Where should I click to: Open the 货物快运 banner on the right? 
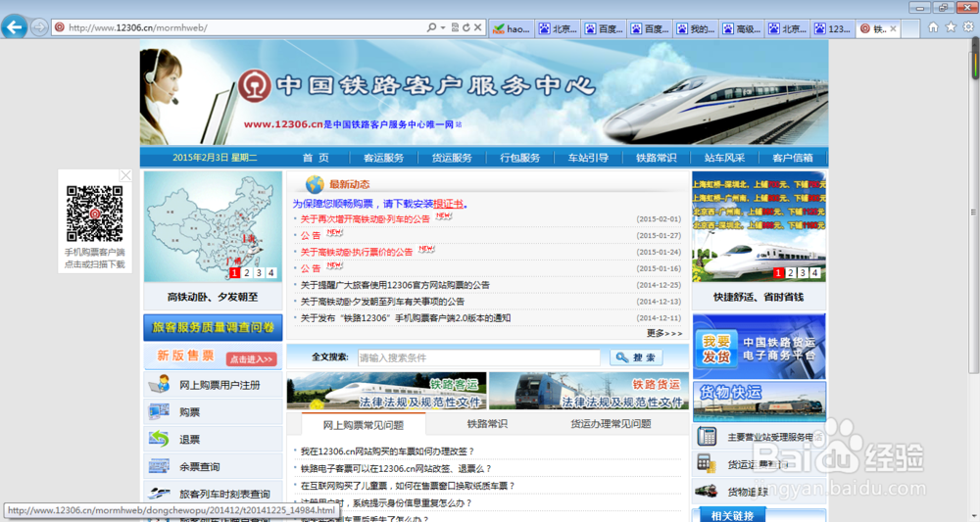[x=759, y=402]
